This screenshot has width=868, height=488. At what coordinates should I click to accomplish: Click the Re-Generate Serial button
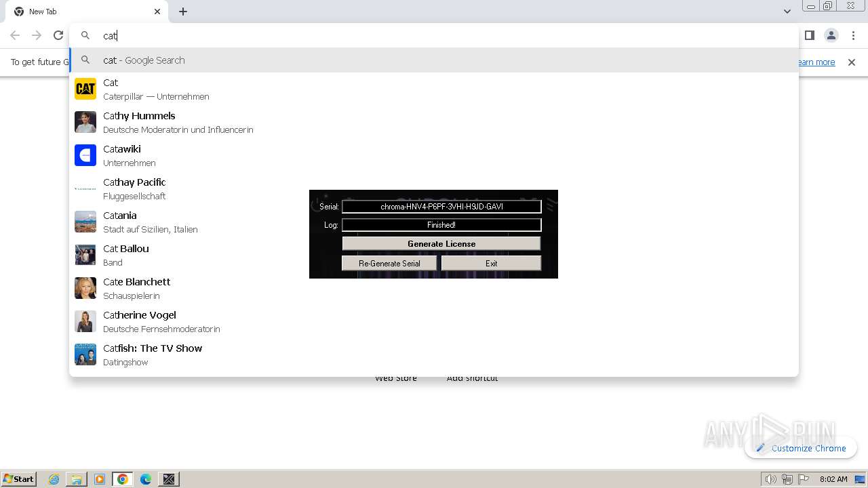pyautogui.click(x=389, y=263)
